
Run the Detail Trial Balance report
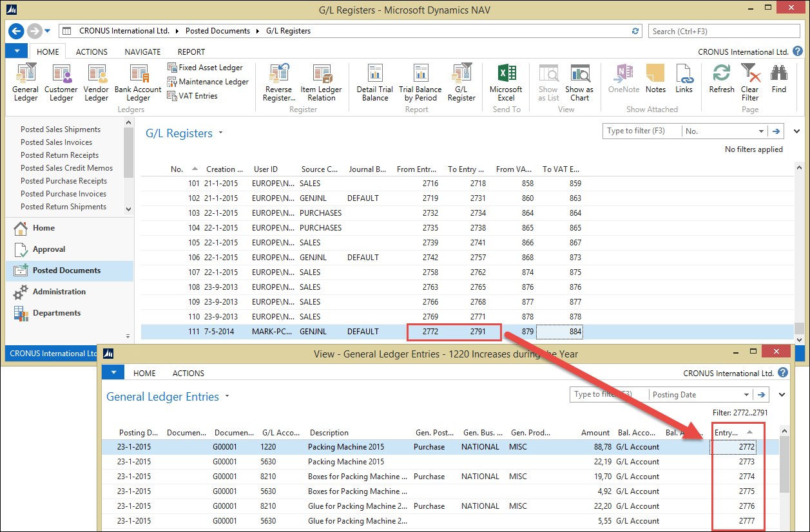[x=374, y=82]
